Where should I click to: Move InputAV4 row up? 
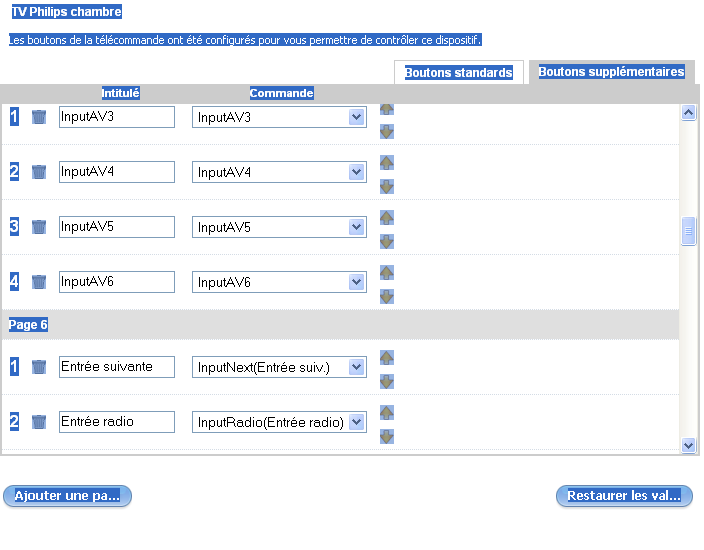coord(387,162)
